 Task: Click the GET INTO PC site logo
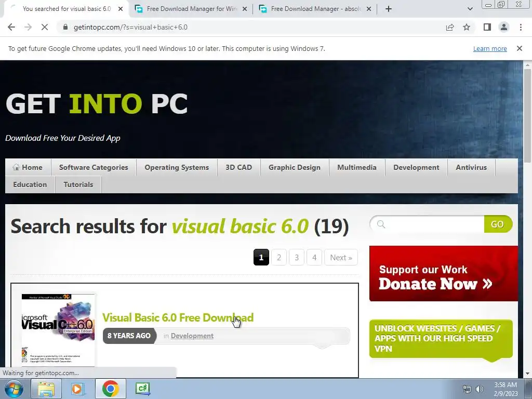click(97, 104)
